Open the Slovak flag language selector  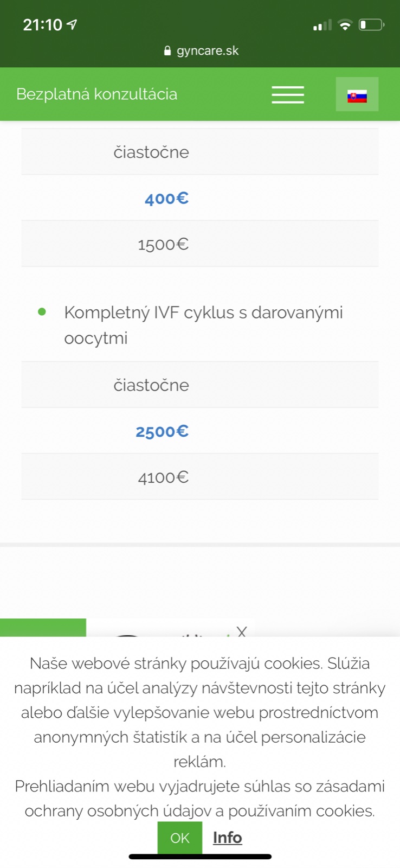point(357,95)
